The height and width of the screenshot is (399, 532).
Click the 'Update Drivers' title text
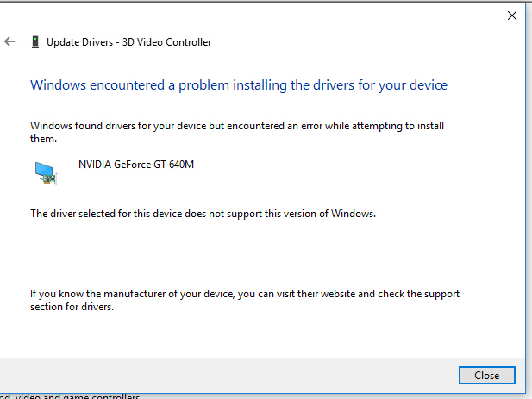coord(79,42)
